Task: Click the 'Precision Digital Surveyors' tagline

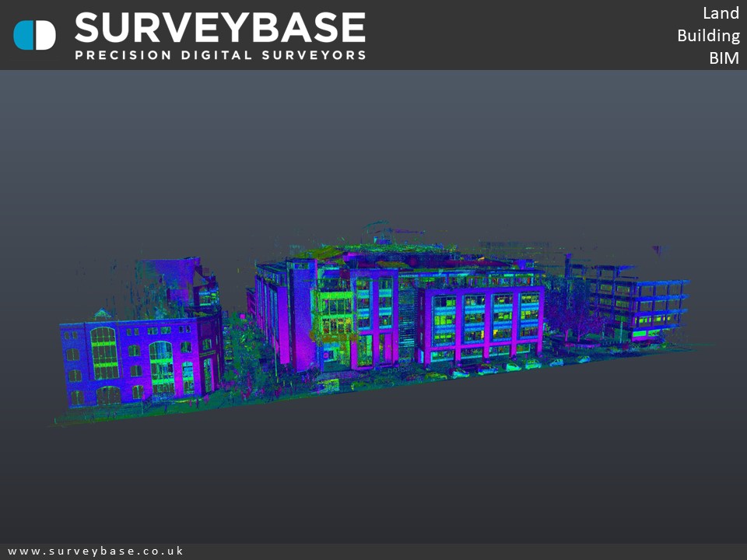Action: (220, 55)
